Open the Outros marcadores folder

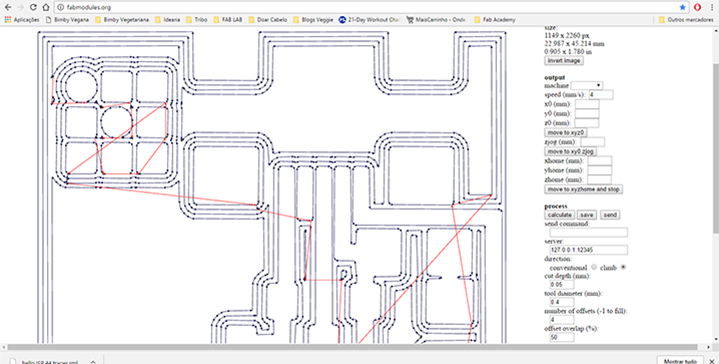point(686,20)
